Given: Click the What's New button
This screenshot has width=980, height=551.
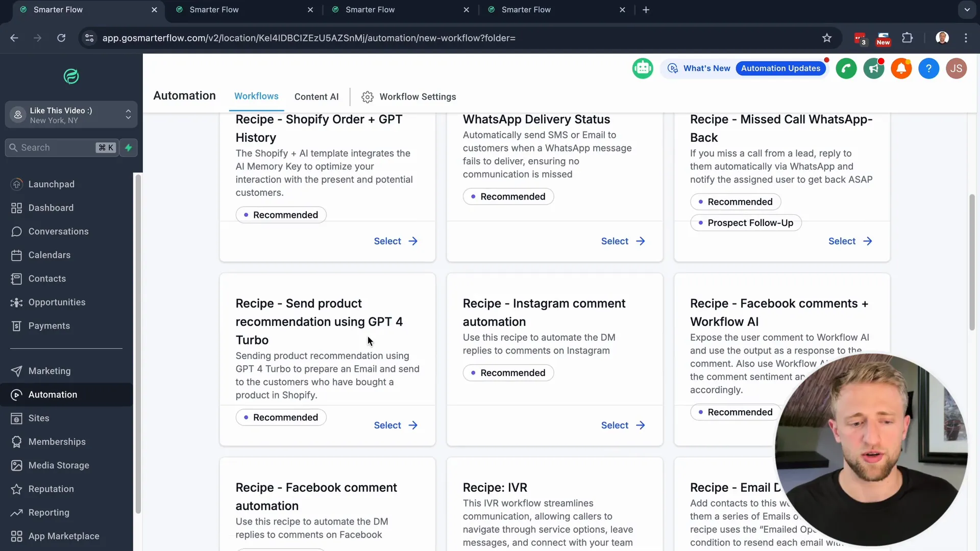Looking at the screenshot, I should click(699, 68).
